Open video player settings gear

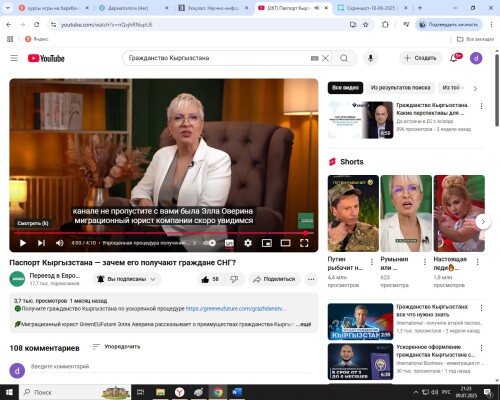pyautogui.click(x=248, y=243)
